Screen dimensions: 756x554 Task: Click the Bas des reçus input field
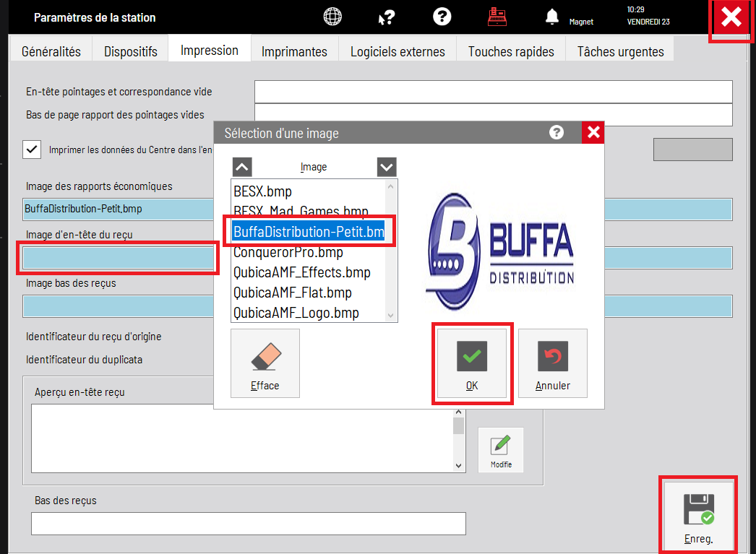(249, 524)
